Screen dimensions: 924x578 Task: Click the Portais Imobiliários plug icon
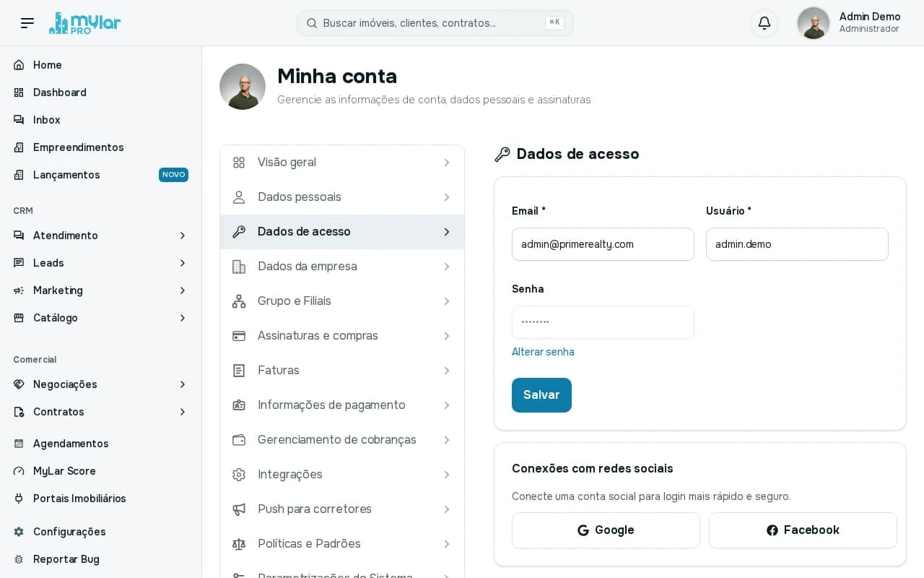coord(19,499)
